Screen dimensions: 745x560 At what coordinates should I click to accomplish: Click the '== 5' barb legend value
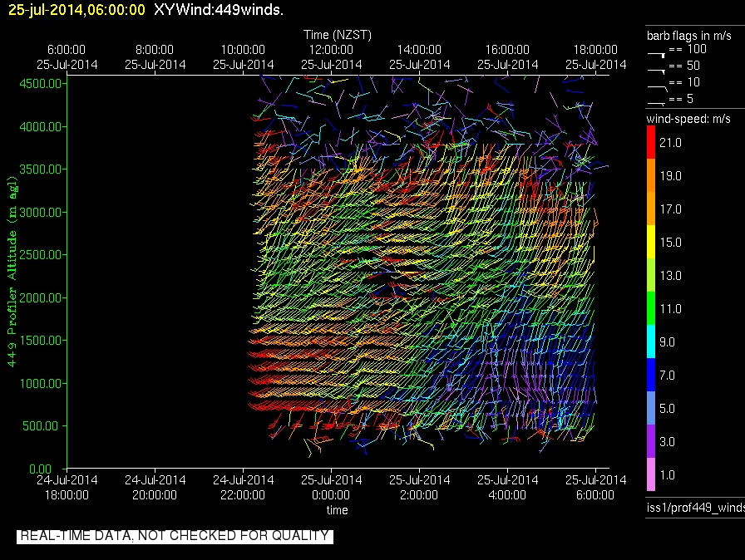tap(681, 99)
